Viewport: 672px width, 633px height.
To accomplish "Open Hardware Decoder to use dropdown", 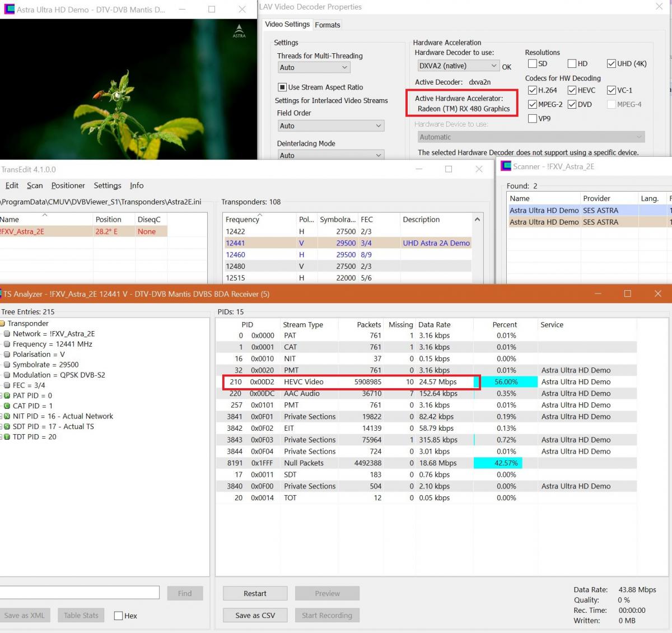I will (x=458, y=66).
